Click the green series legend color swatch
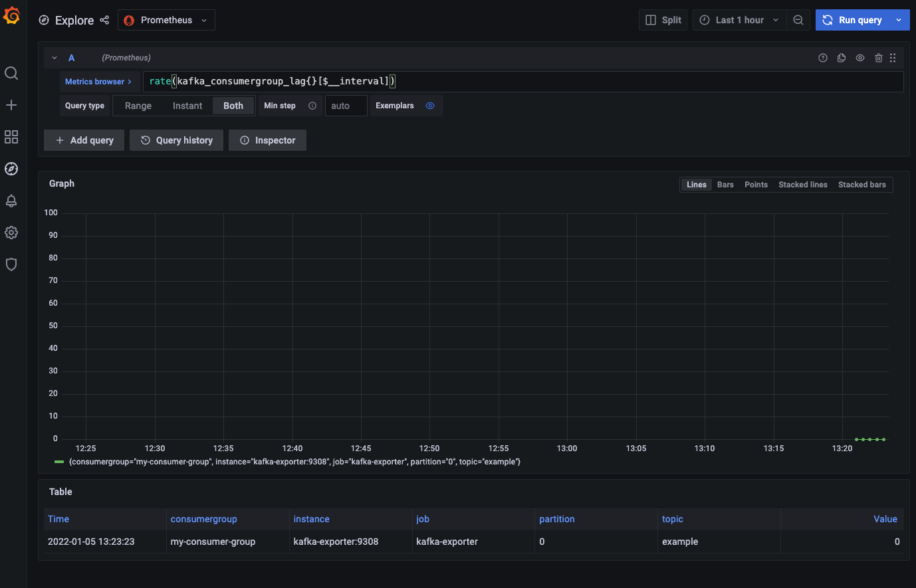 click(59, 462)
